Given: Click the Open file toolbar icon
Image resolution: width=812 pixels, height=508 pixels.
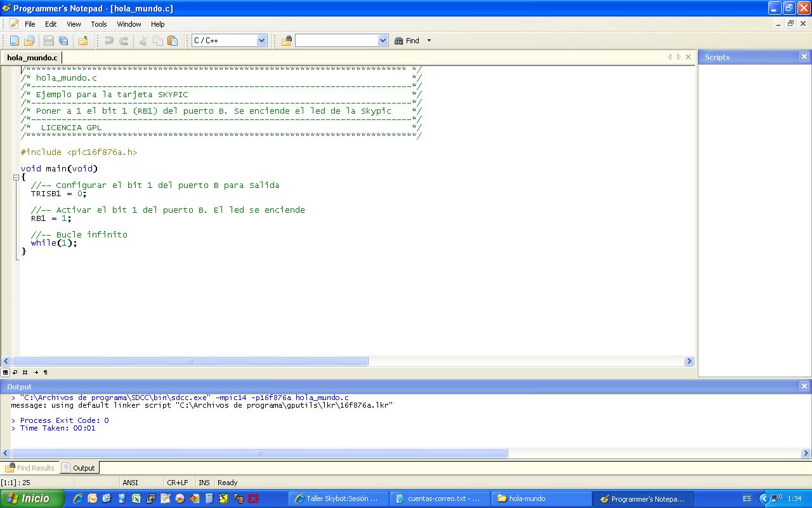Looking at the screenshot, I should coord(29,41).
